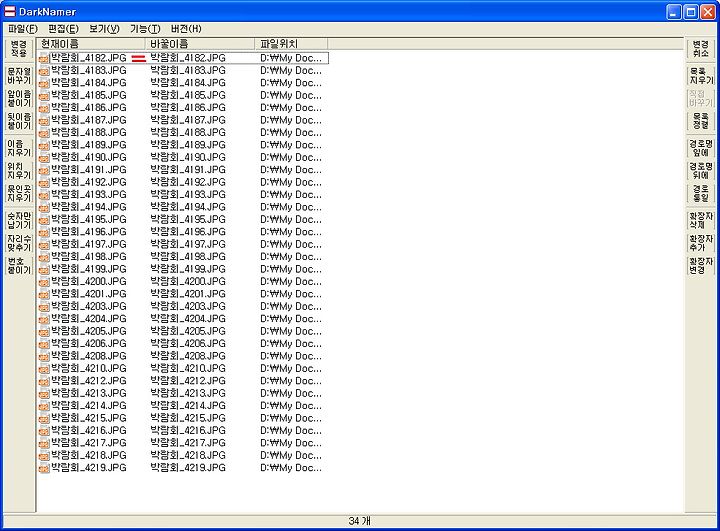
Task: Click the new name for 박람회_4206.JPG
Action: [188, 344]
